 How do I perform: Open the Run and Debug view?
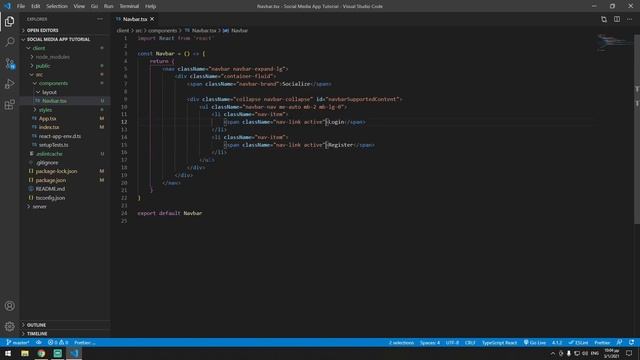click(9, 84)
